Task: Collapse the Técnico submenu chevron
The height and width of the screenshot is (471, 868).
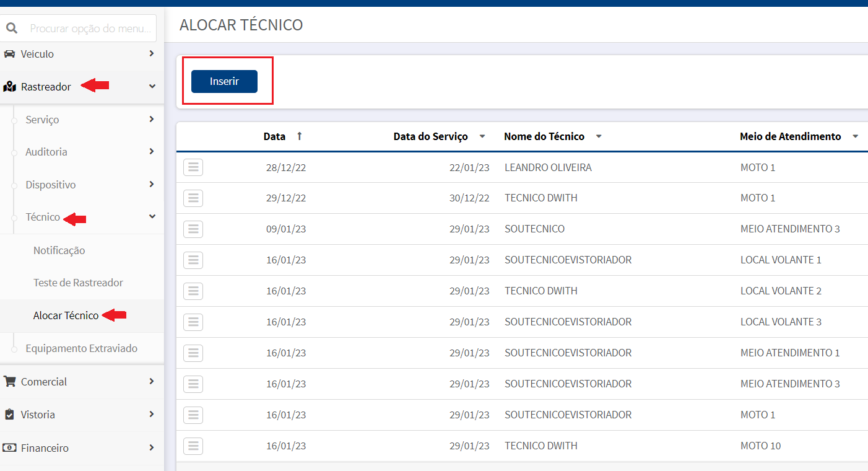Action: (152, 217)
